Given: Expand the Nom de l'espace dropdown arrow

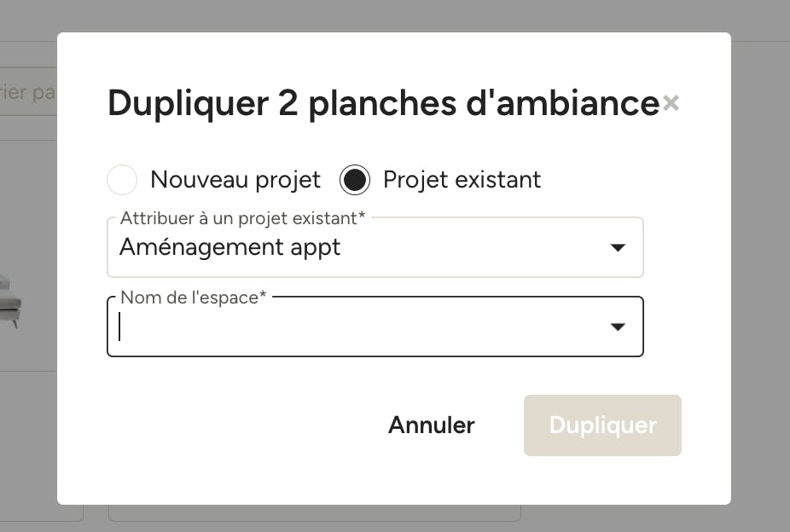Looking at the screenshot, I should 618,327.
